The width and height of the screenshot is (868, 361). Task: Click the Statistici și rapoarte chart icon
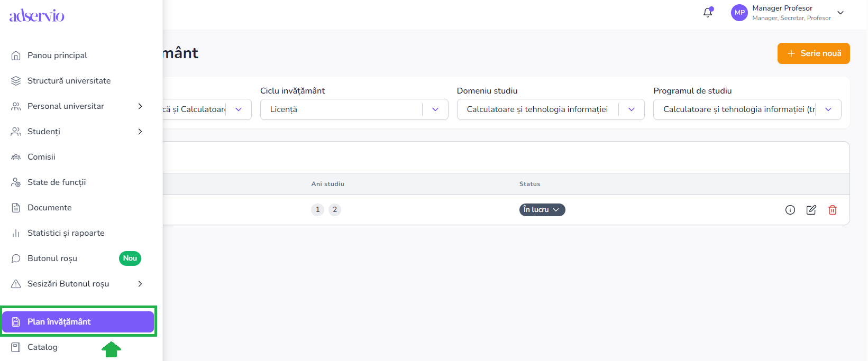click(16, 233)
